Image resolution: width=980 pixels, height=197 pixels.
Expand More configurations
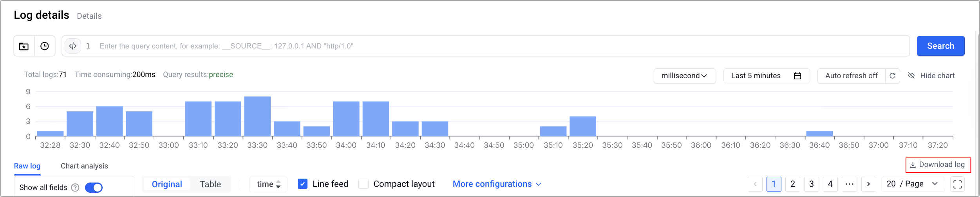click(x=496, y=184)
